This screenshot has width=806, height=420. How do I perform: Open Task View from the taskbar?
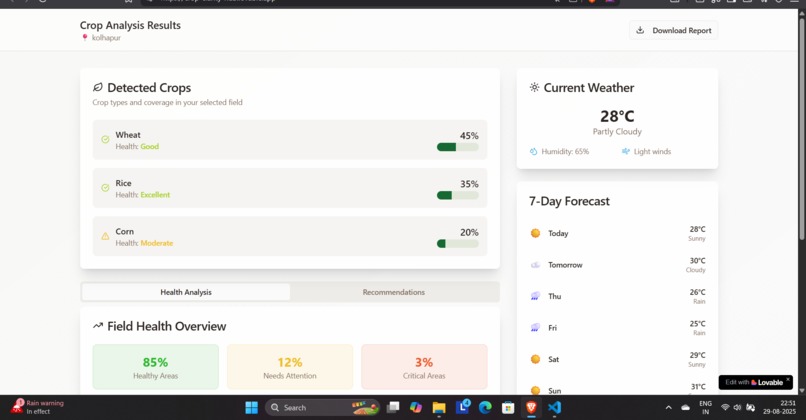point(393,408)
